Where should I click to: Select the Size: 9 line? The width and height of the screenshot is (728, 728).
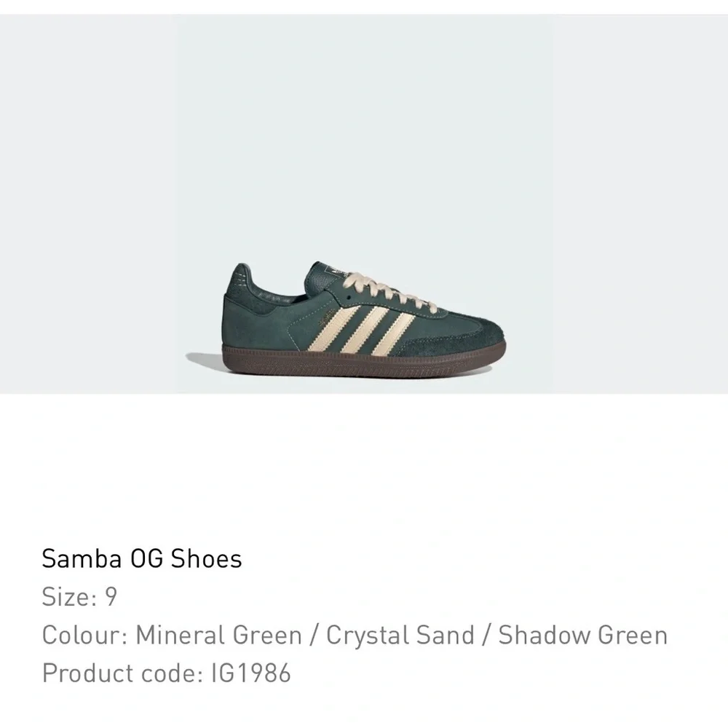coord(79,597)
